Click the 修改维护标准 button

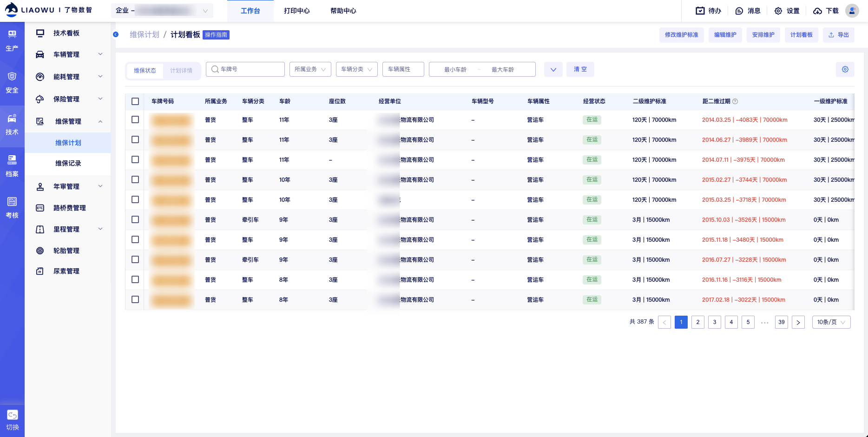pos(681,35)
